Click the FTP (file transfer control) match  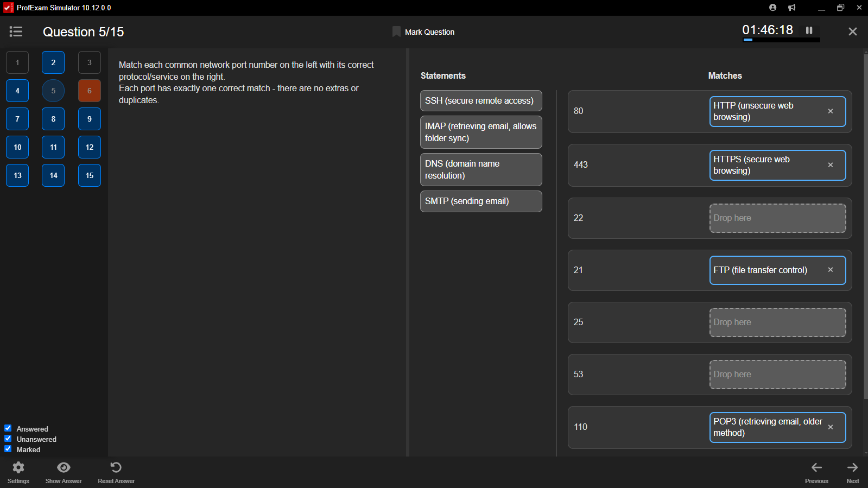pos(777,270)
